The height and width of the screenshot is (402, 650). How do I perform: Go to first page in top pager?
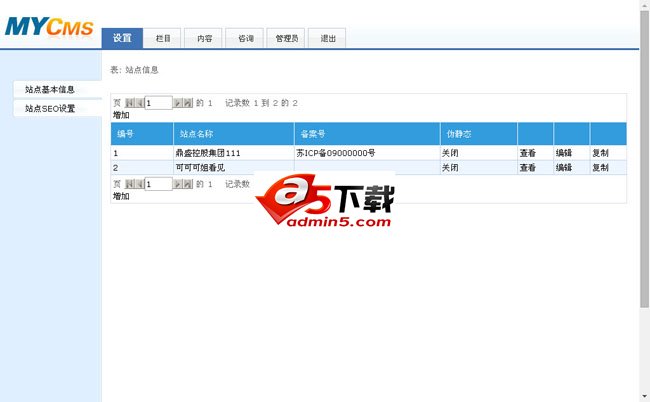pos(129,103)
